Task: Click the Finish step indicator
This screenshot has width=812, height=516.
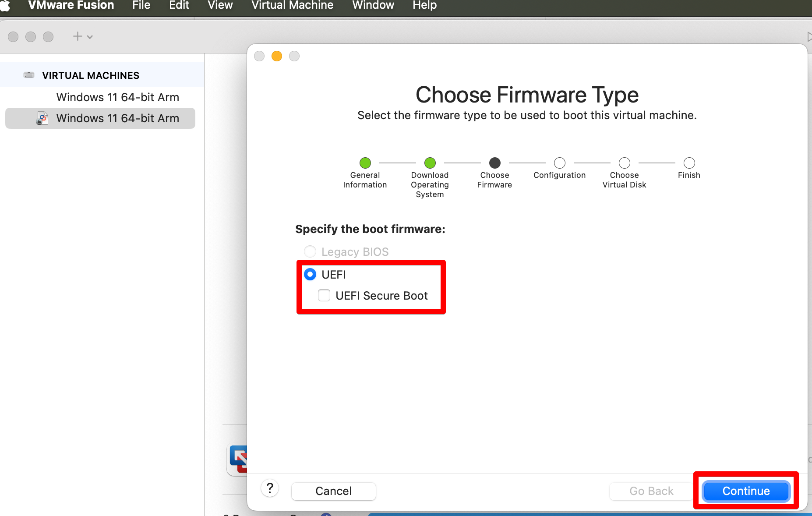Action: [x=689, y=163]
